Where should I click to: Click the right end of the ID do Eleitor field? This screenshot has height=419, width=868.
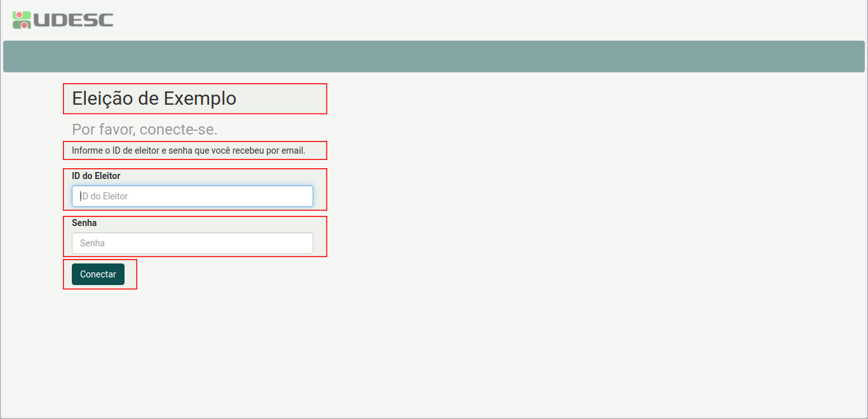coord(304,196)
